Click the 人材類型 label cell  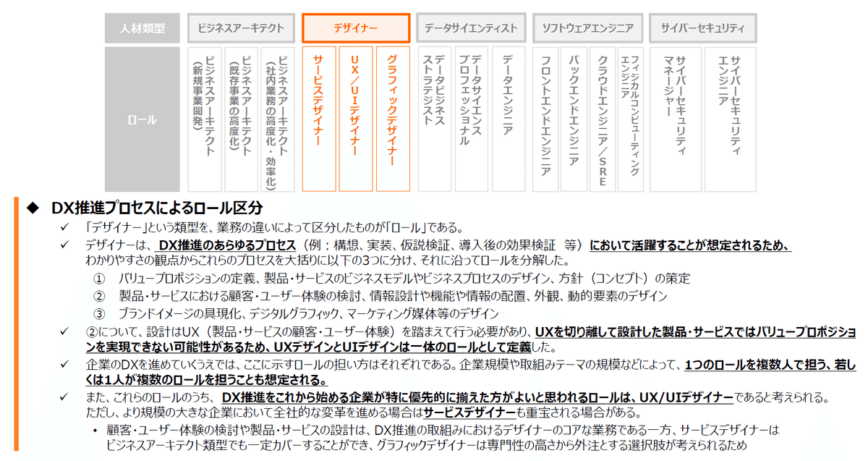142,28
